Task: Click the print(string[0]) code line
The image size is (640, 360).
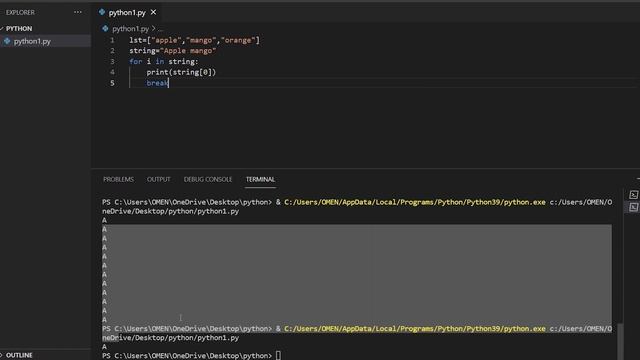Action: coord(181,72)
